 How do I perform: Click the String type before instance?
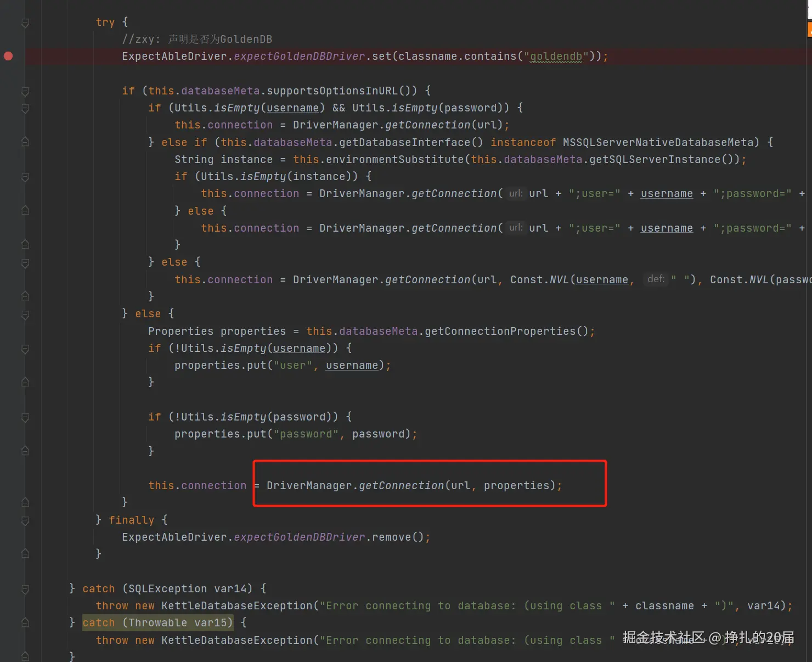coord(194,159)
